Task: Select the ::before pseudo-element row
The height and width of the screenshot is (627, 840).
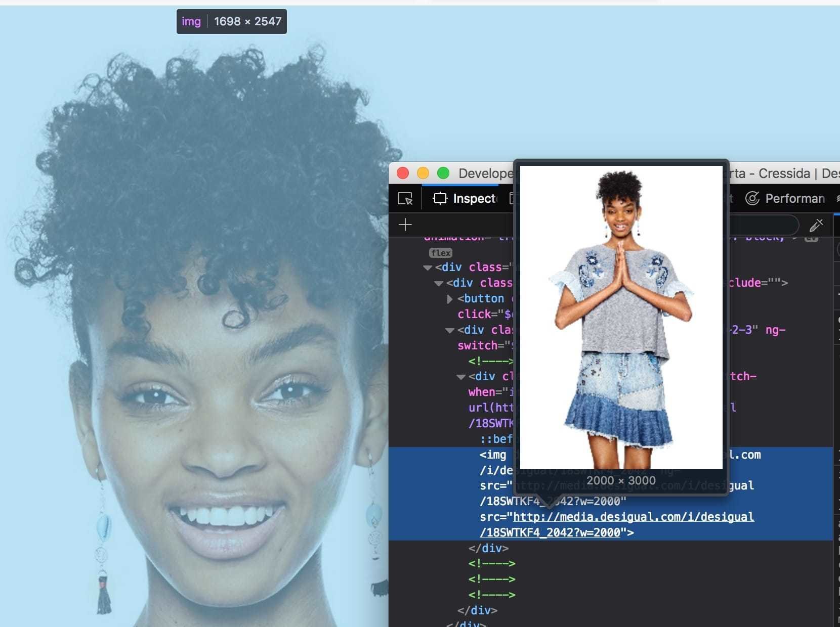Action: (496, 439)
